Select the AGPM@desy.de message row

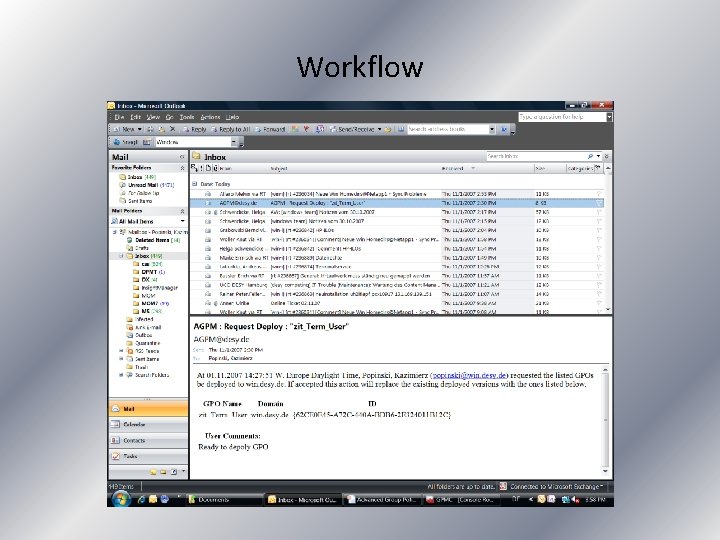tap(397, 203)
